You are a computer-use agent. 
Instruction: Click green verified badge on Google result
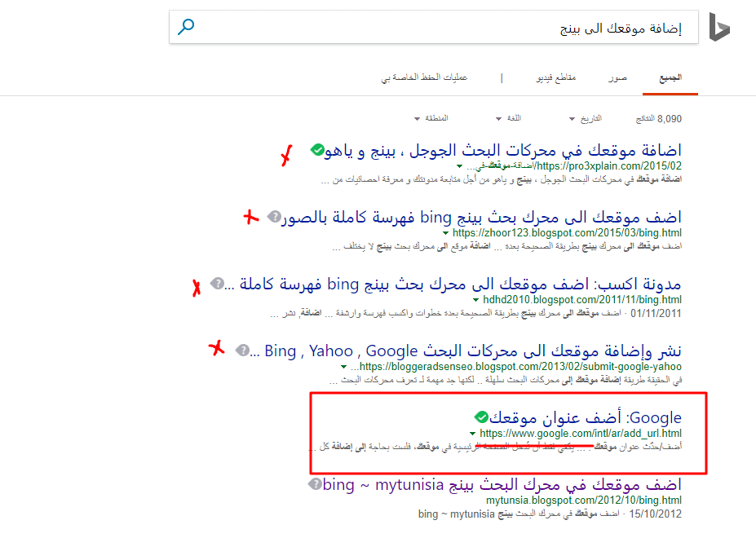(x=481, y=418)
